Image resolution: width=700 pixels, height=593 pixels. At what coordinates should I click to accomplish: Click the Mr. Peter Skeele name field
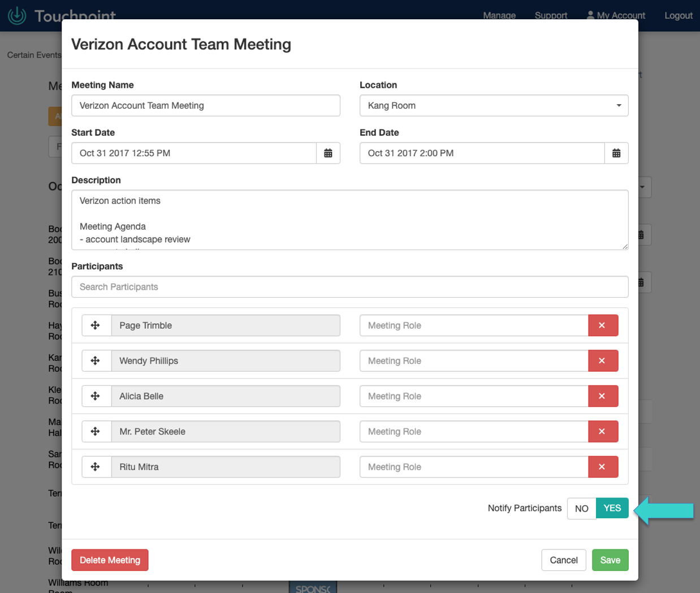[226, 432]
